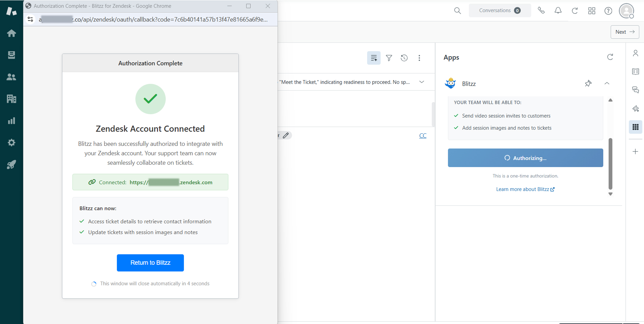Open the intelligence sparkle panel icon

[x=636, y=108]
